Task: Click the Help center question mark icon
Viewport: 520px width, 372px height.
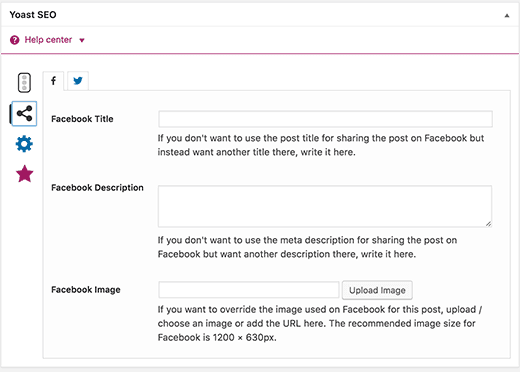Action: tap(15, 40)
